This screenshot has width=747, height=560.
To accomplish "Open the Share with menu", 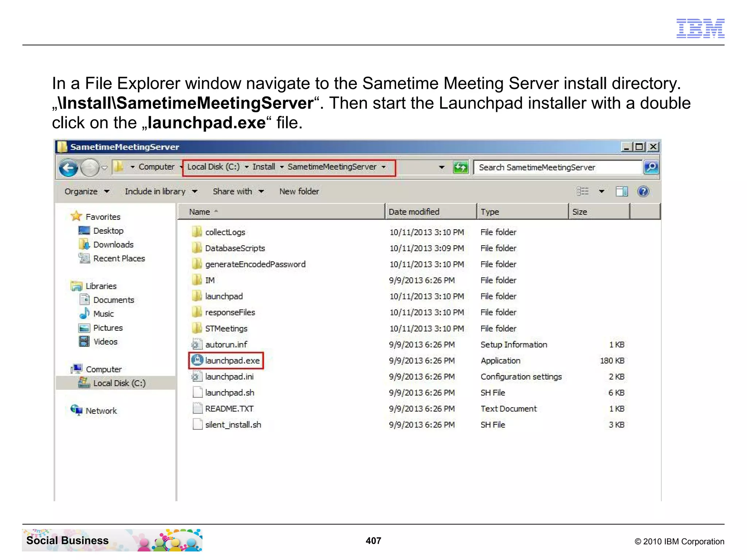I will (x=238, y=191).
